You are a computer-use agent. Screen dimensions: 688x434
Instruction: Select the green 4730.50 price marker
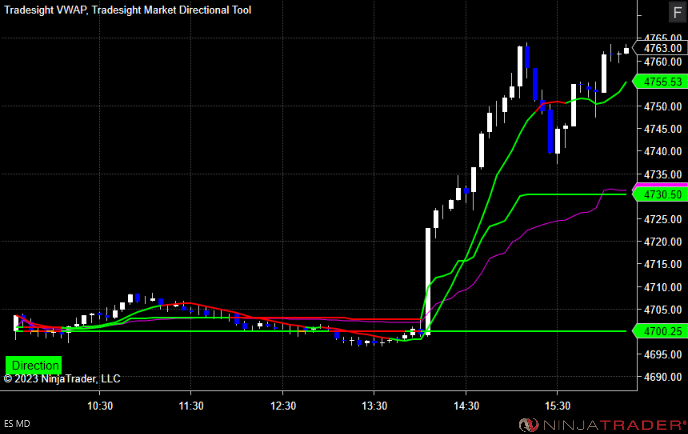pyautogui.click(x=659, y=194)
